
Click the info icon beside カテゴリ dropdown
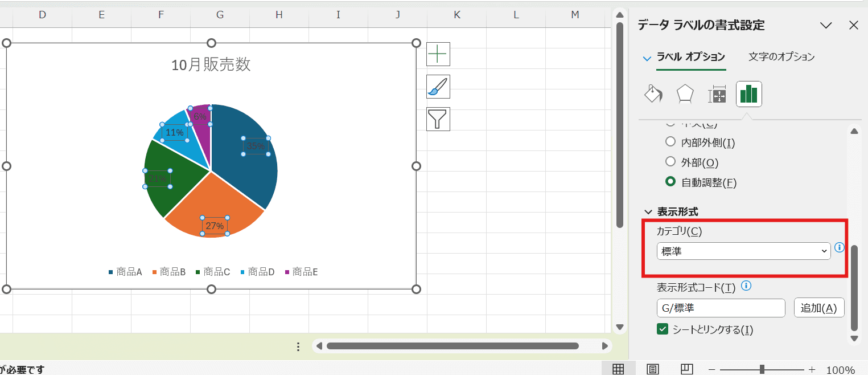point(839,247)
